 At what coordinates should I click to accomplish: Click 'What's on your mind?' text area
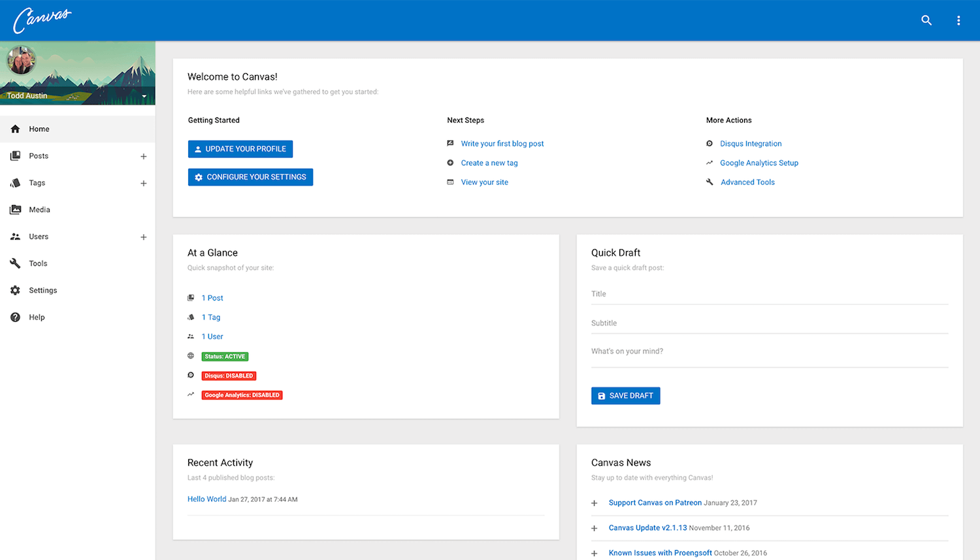click(x=770, y=355)
